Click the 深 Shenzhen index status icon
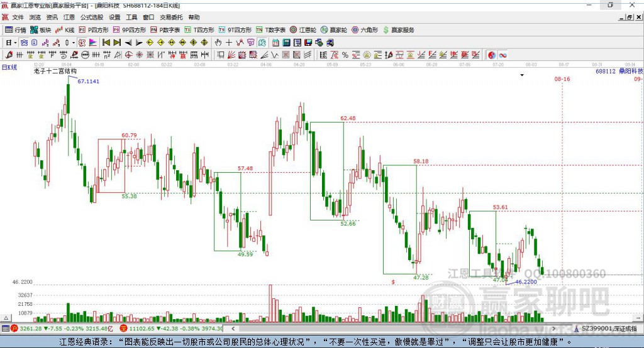Screen dimensions: 644x348 tap(124, 329)
